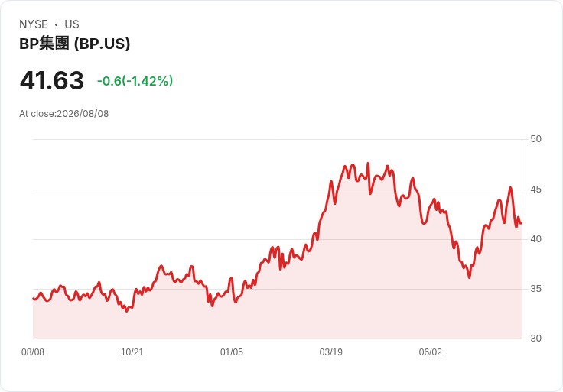Click the 08/08 x-axis date label
563x392 pixels.
pyautogui.click(x=33, y=352)
